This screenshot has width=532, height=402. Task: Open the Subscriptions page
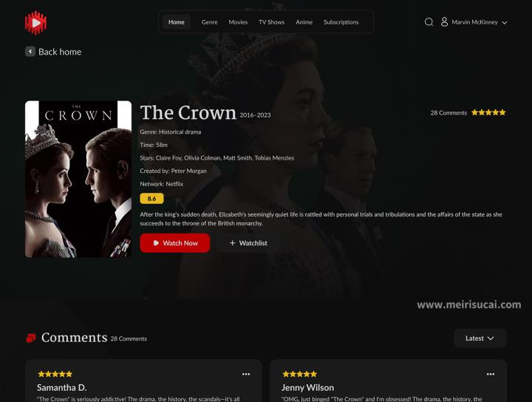[341, 22]
